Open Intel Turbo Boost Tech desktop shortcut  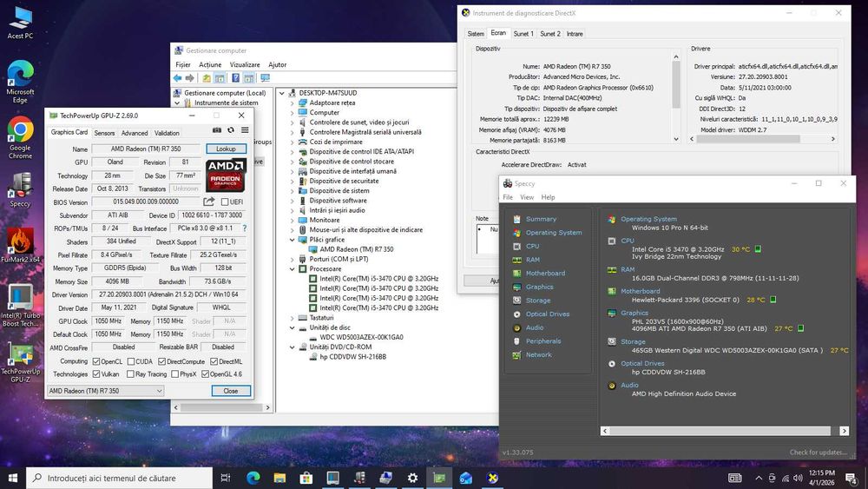pyautogui.click(x=21, y=306)
